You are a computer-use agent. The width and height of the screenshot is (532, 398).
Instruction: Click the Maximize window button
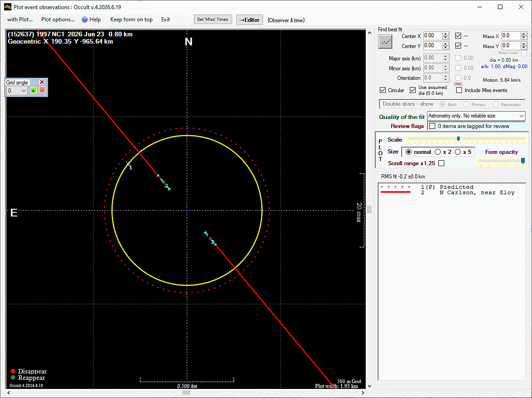(500, 7)
